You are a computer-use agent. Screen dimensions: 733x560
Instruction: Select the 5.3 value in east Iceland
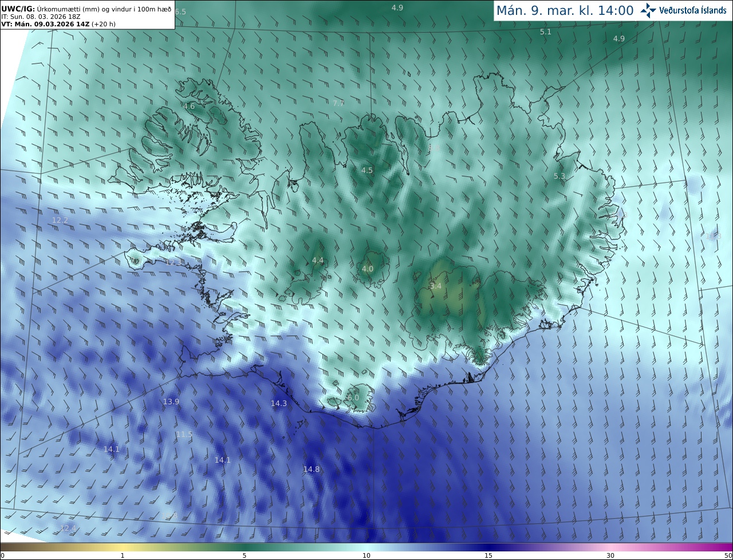(559, 176)
